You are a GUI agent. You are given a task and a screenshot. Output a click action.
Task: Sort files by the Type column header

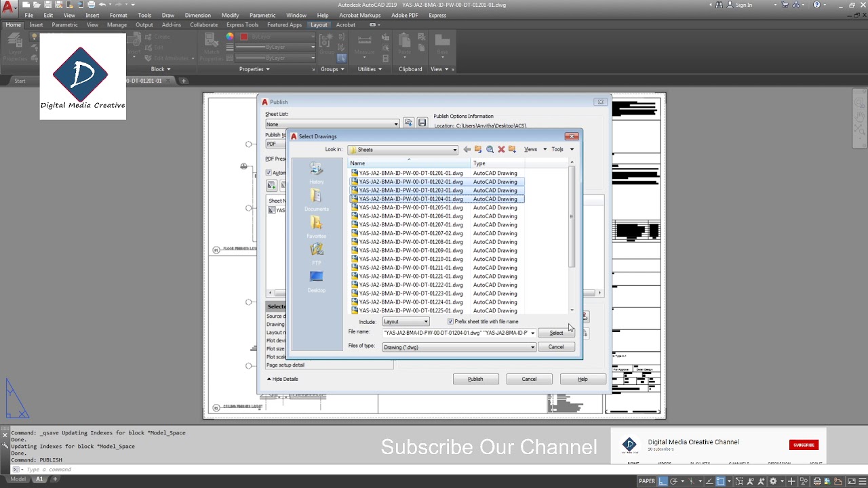click(x=497, y=163)
